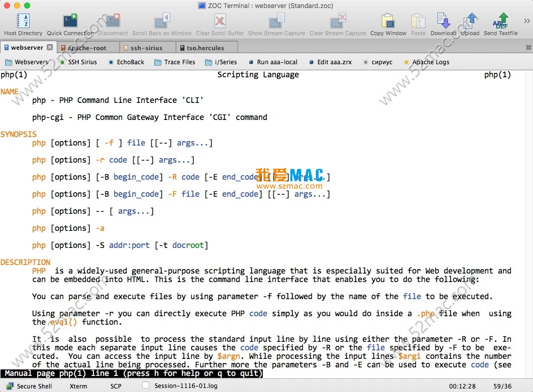
Task: Open the Trace Files folder
Action: pyautogui.click(x=175, y=62)
